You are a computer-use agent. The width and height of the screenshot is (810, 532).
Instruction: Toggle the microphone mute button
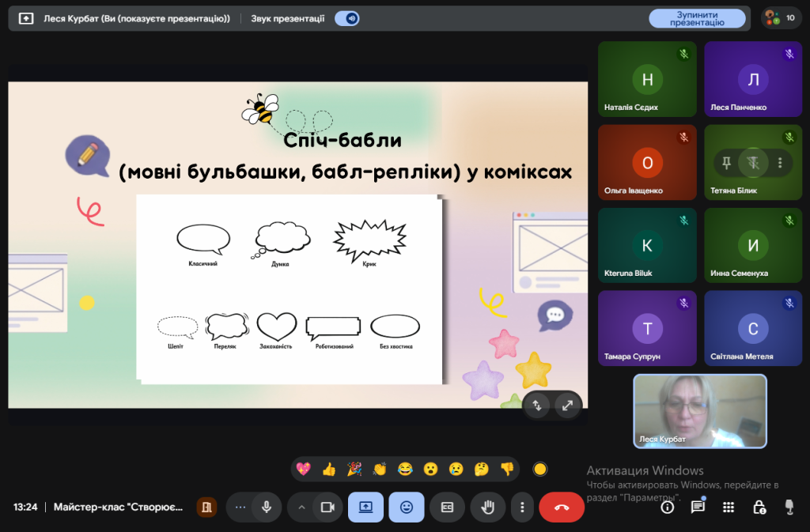tap(267, 507)
